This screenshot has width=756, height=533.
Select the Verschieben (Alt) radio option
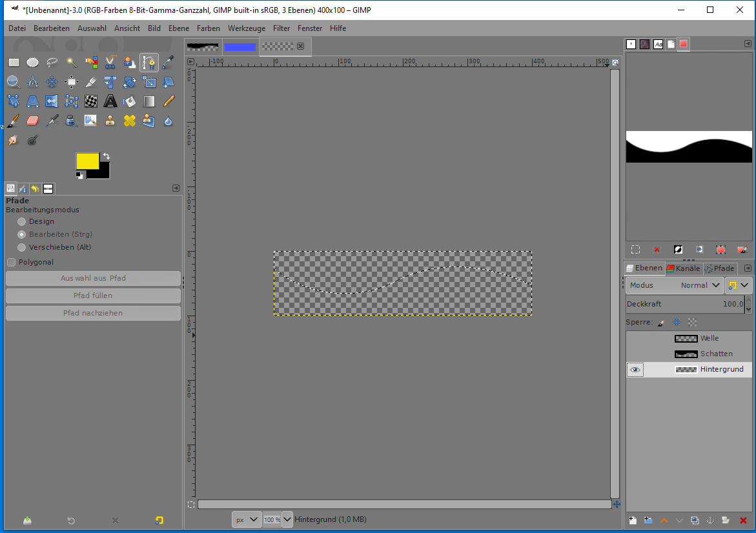pos(22,247)
